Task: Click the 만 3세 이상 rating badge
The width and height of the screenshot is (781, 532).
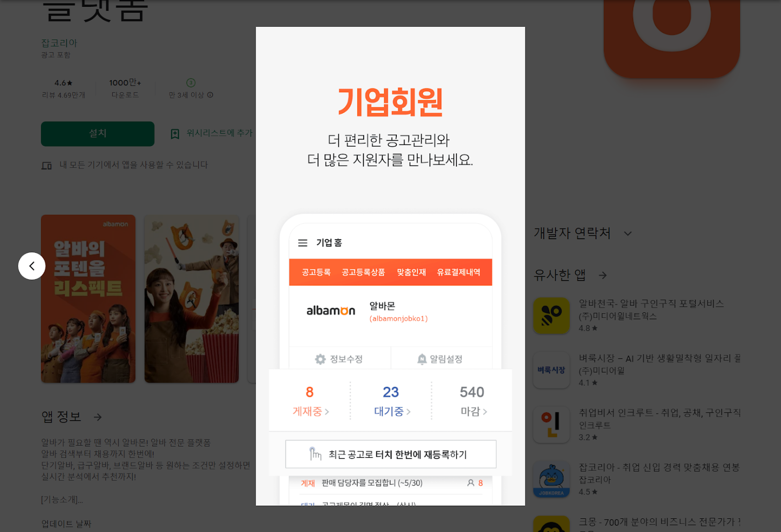Action: [x=191, y=83]
